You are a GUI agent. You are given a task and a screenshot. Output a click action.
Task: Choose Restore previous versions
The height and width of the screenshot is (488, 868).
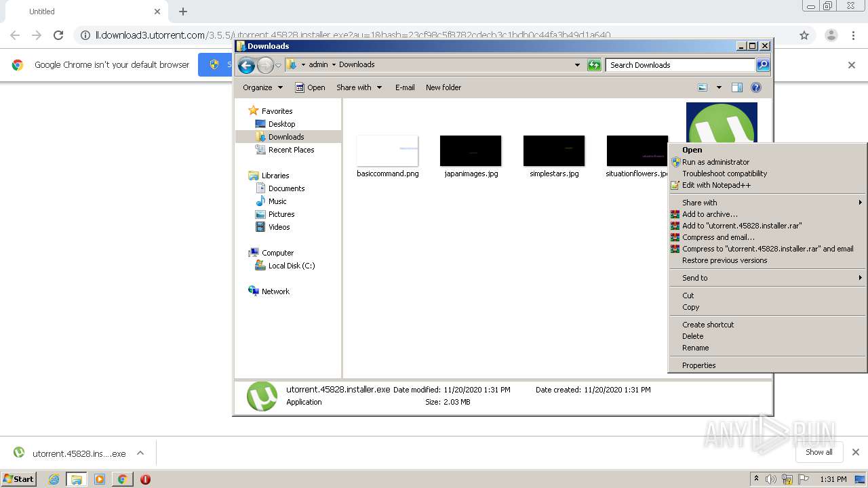pos(767,260)
